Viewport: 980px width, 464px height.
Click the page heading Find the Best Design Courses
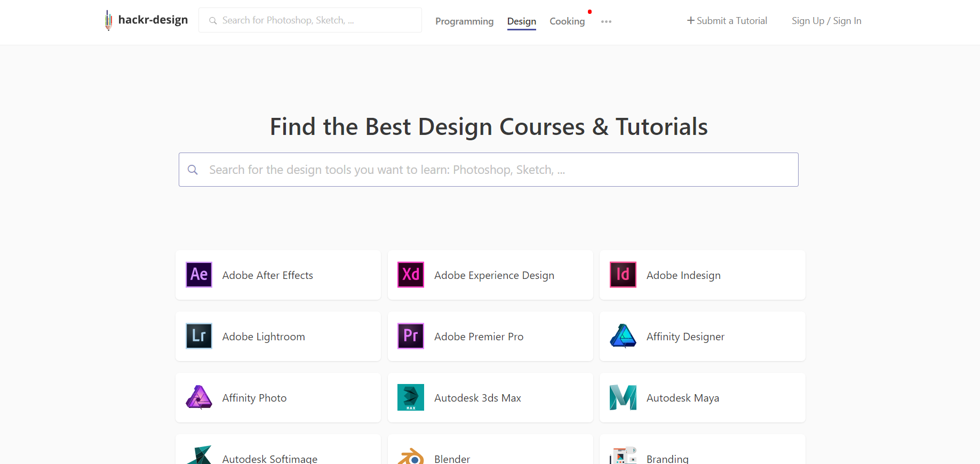pyautogui.click(x=489, y=127)
